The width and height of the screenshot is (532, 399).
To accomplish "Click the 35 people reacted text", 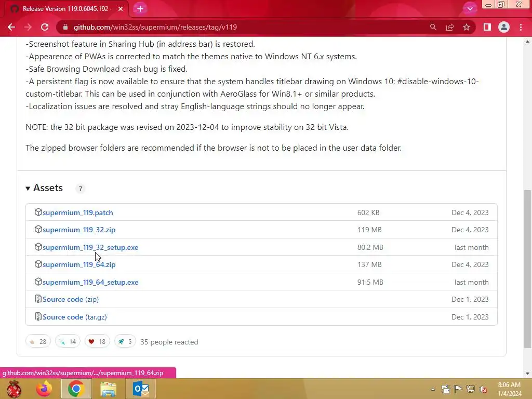I will click(169, 342).
